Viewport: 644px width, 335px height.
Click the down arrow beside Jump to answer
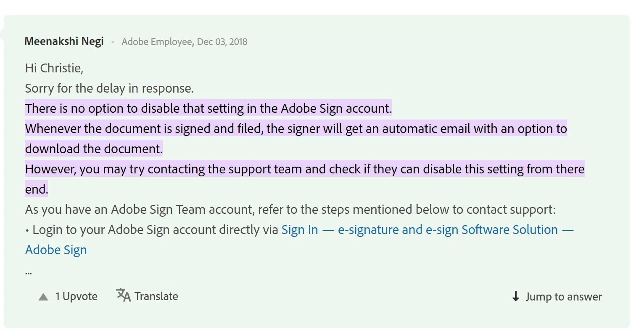[x=516, y=296]
